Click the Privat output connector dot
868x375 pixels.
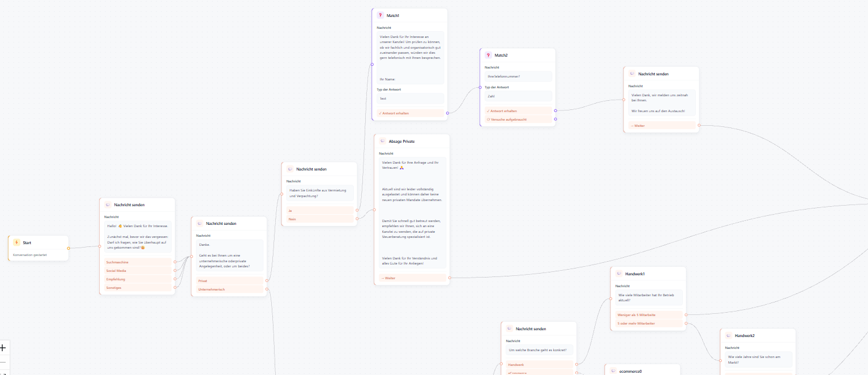pyautogui.click(x=267, y=280)
